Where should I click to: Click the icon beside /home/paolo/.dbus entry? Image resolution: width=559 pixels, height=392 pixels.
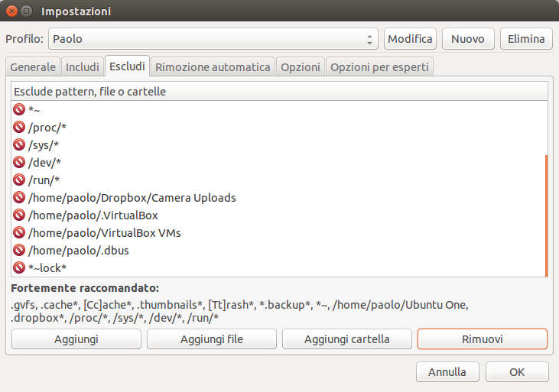[x=20, y=250]
